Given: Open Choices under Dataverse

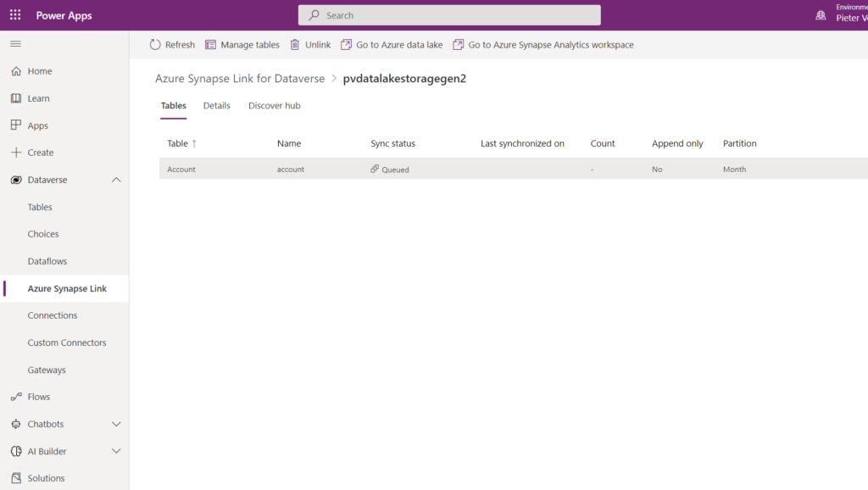Looking at the screenshot, I should (43, 234).
